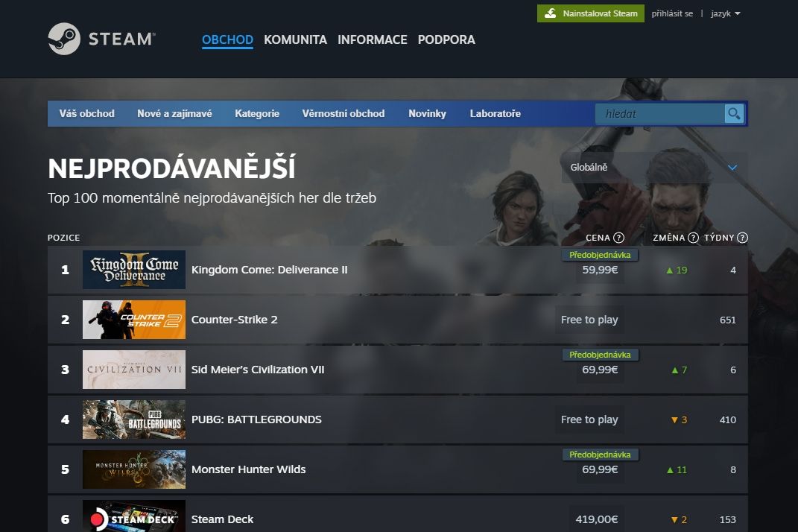
Task: Open the Globálně region dropdown
Action: click(x=654, y=168)
